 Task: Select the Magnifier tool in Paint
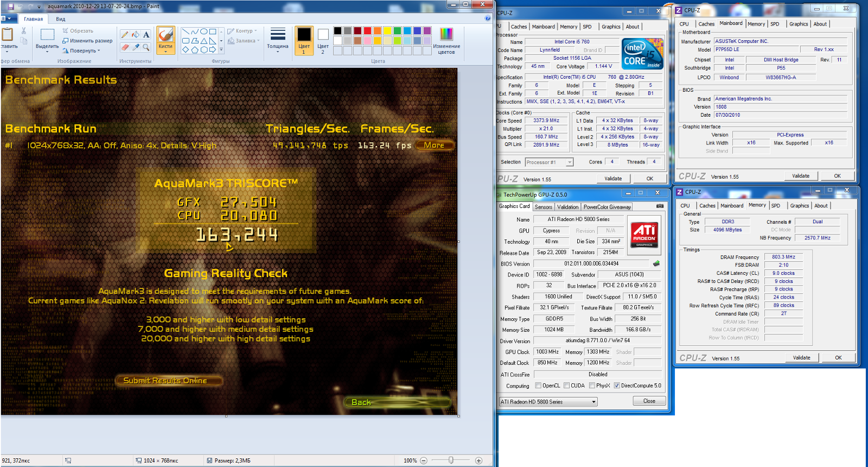point(146,47)
